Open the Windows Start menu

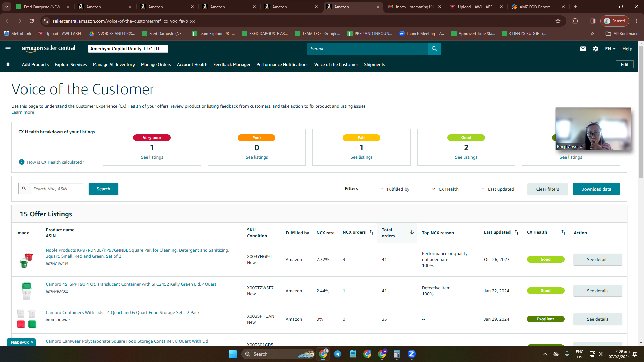coord(233,354)
